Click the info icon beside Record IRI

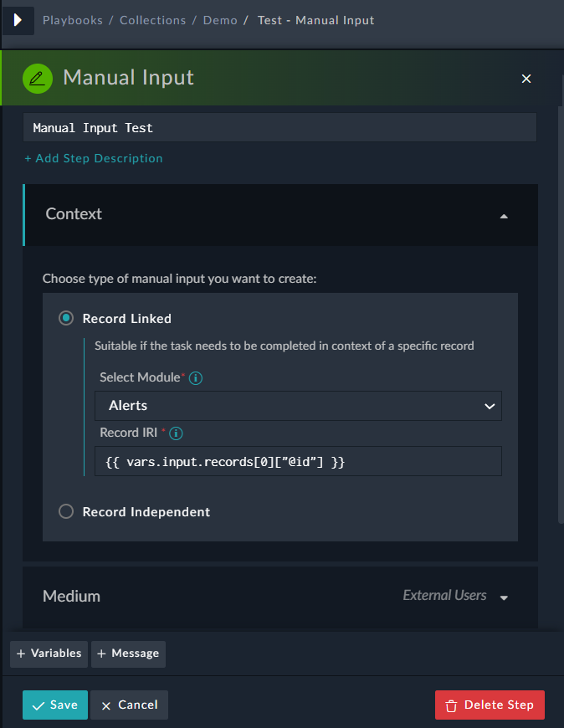tap(174, 433)
